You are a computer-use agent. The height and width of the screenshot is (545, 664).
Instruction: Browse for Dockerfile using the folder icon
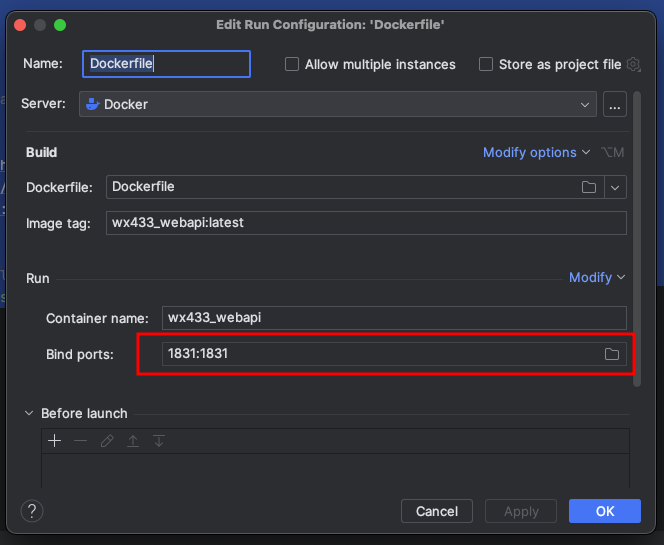click(589, 187)
